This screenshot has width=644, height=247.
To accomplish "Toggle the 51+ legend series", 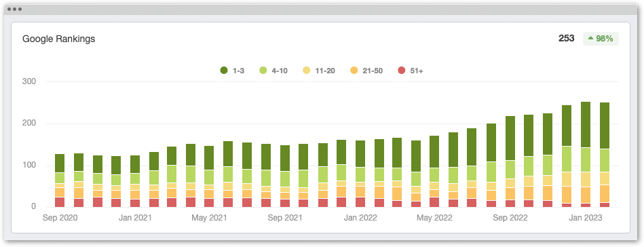I will 411,71.
